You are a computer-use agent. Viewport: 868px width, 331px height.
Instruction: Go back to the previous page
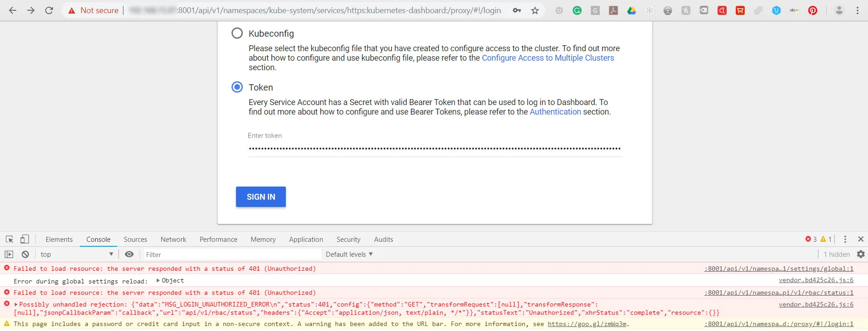click(13, 10)
